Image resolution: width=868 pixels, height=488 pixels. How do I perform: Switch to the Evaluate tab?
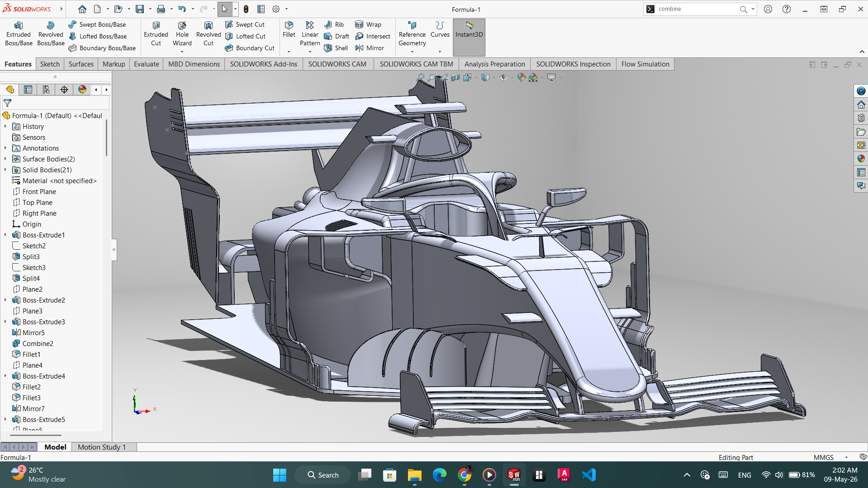(x=146, y=64)
